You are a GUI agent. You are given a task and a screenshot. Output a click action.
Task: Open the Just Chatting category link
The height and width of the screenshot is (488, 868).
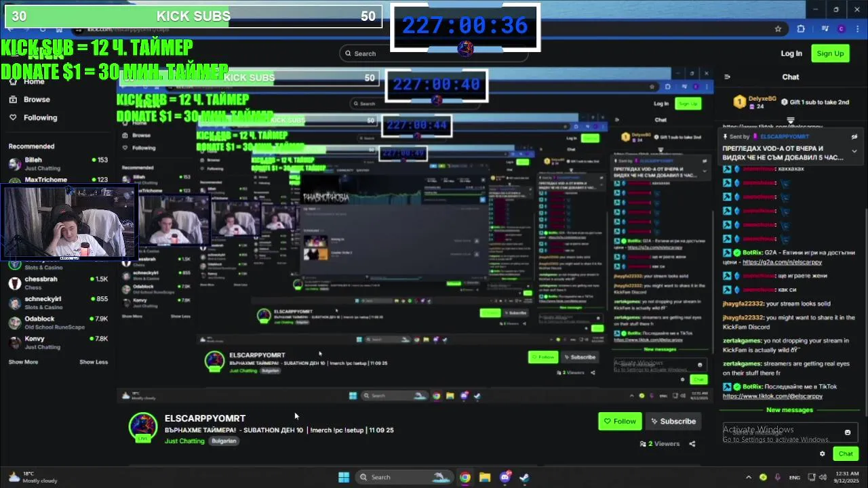tap(184, 441)
